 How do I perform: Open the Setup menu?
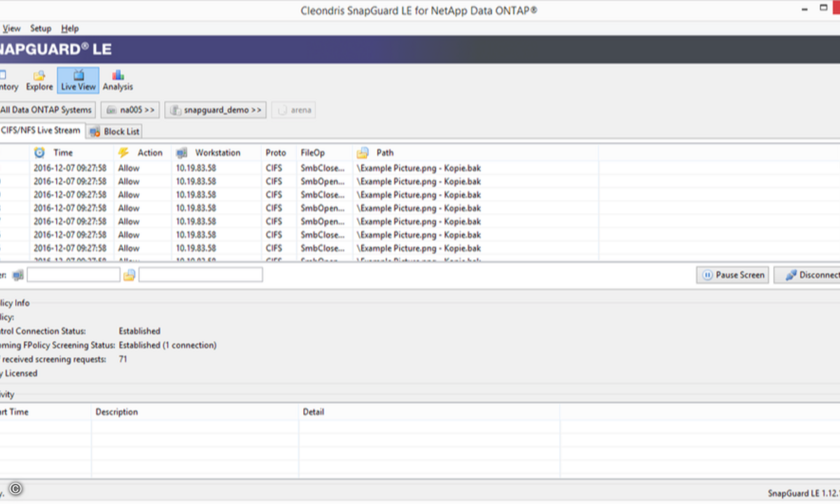tap(41, 29)
